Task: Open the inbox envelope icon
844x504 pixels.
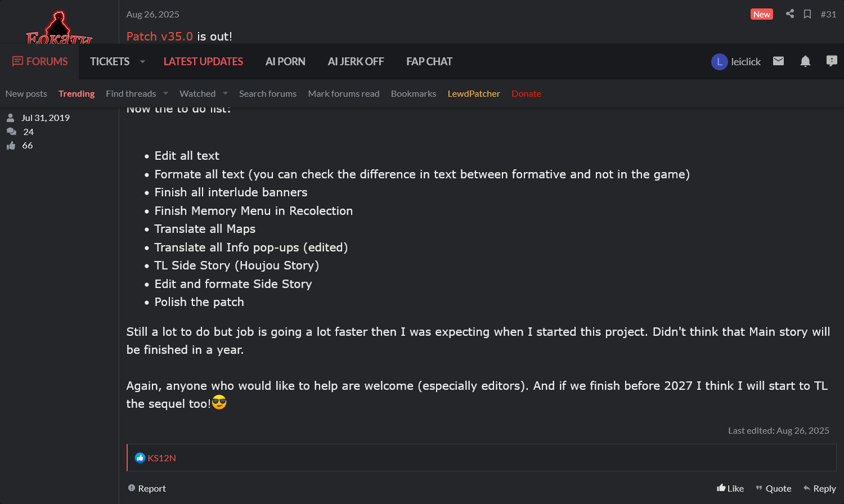Action: coord(778,61)
